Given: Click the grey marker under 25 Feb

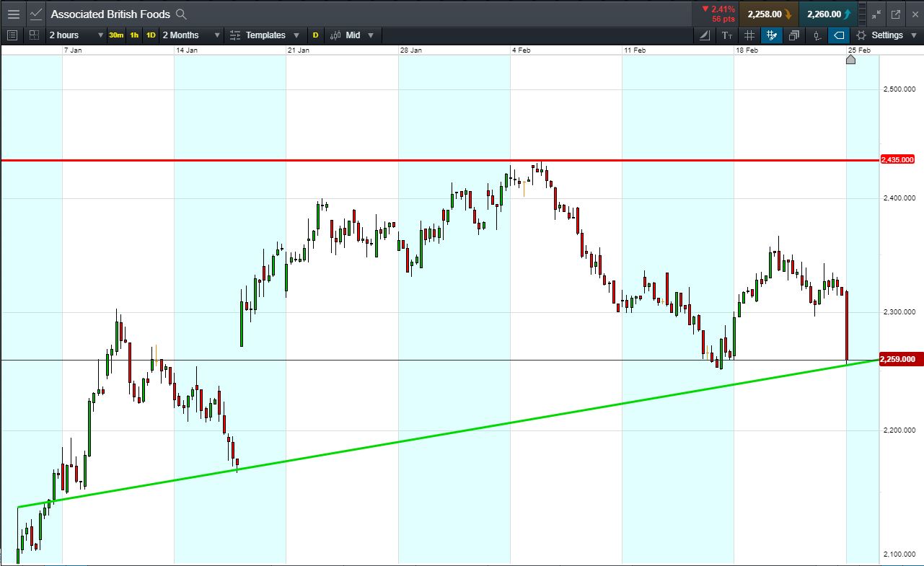Looking at the screenshot, I should pyautogui.click(x=850, y=59).
